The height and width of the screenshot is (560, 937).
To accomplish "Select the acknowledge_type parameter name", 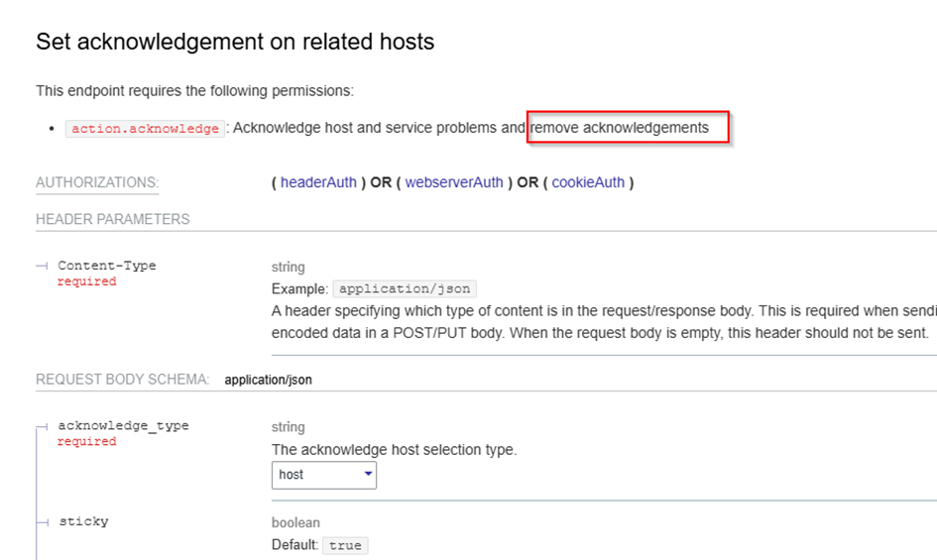I will coord(123,426).
